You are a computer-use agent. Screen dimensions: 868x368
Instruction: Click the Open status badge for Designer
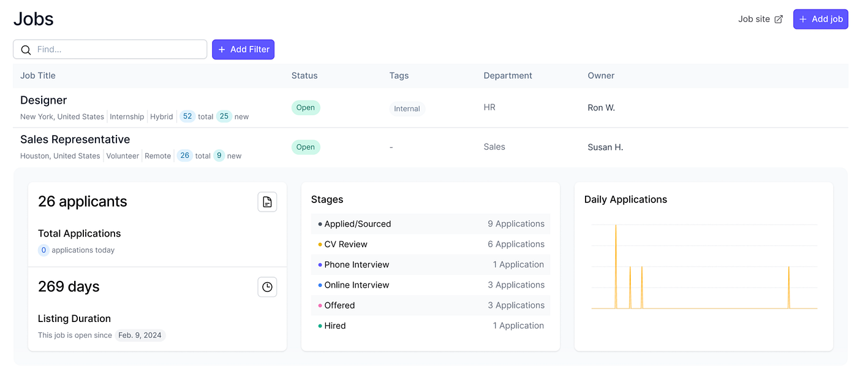[305, 108]
